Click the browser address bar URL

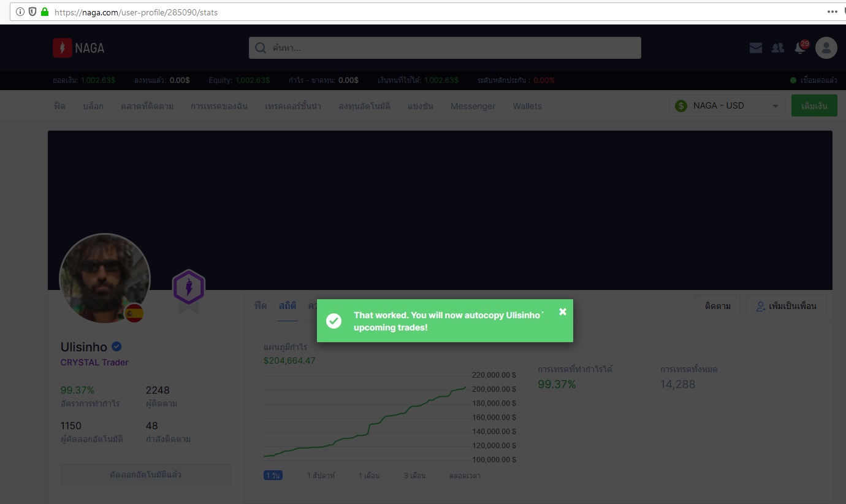[x=135, y=12]
